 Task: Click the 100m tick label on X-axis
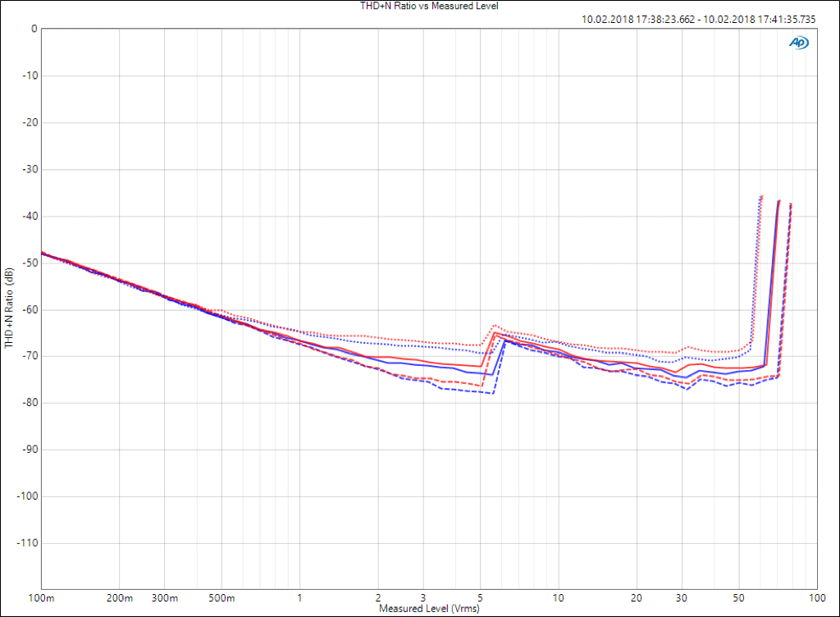(x=42, y=596)
